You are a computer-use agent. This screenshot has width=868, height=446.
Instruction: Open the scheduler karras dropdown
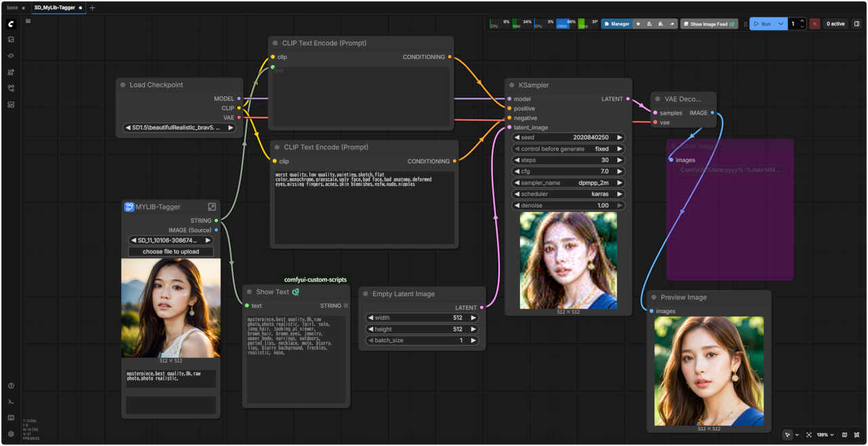568,194
